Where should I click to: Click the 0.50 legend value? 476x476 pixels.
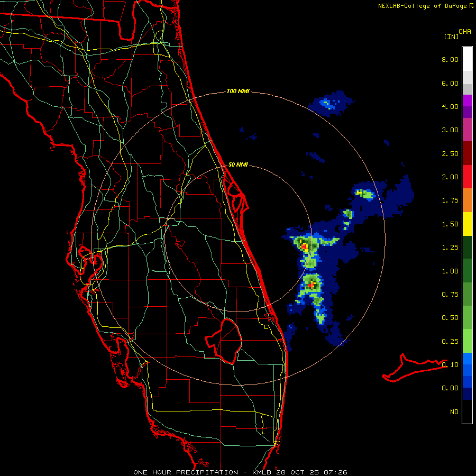[x=450, y=318]
